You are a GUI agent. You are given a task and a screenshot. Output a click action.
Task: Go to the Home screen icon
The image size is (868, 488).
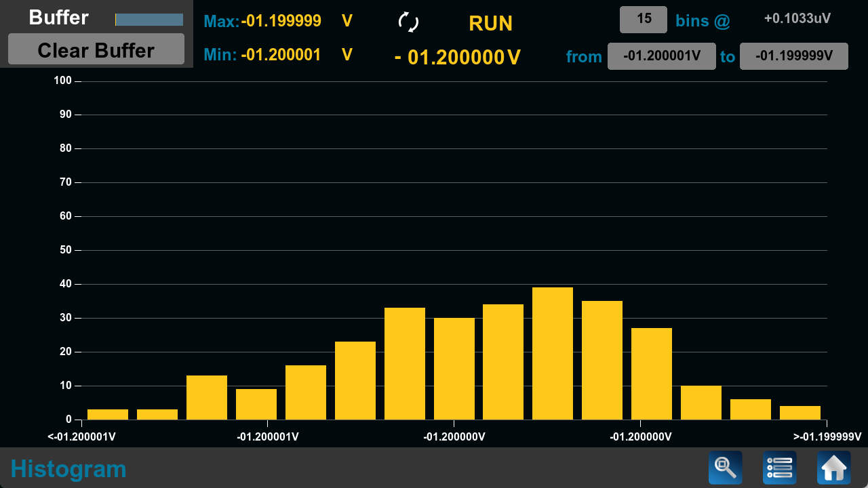click(833, 468)
